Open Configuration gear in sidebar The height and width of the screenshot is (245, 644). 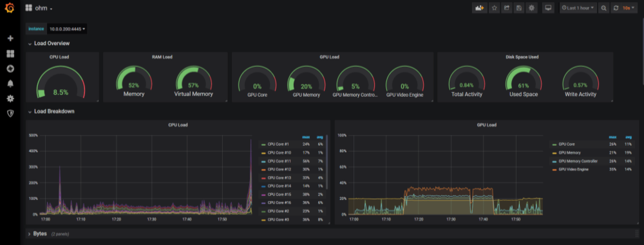10,99
